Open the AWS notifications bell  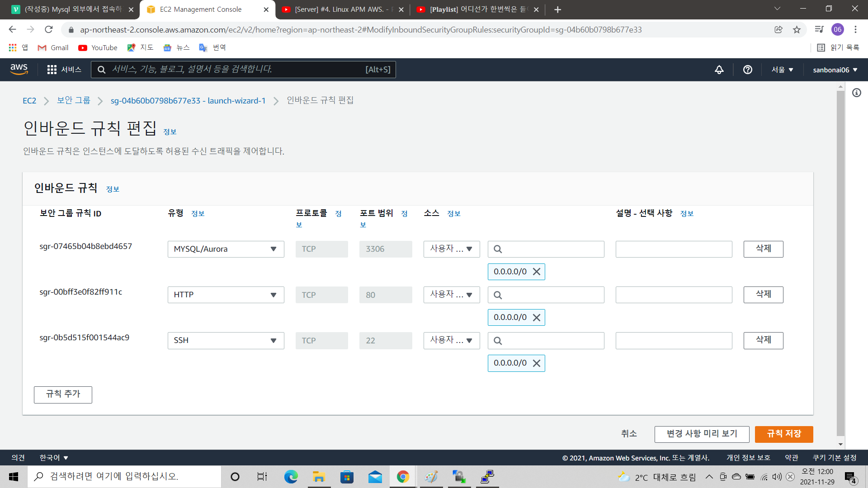(719, 70)
